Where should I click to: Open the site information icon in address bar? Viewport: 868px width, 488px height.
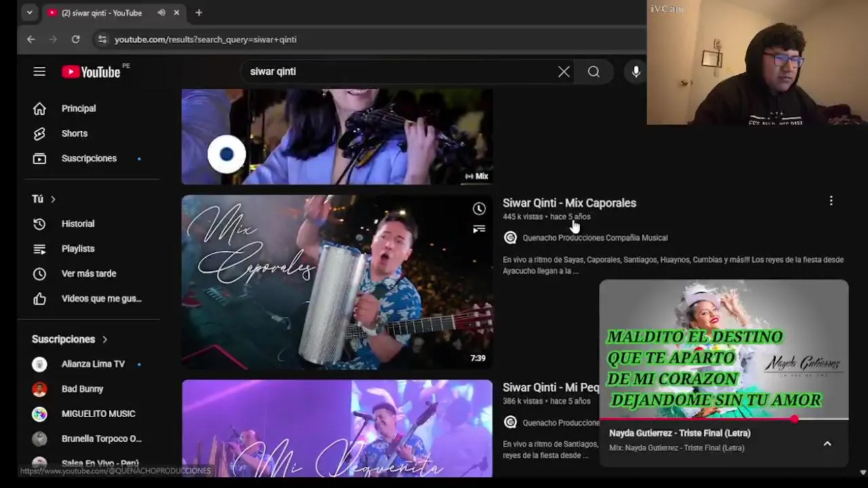102,39
